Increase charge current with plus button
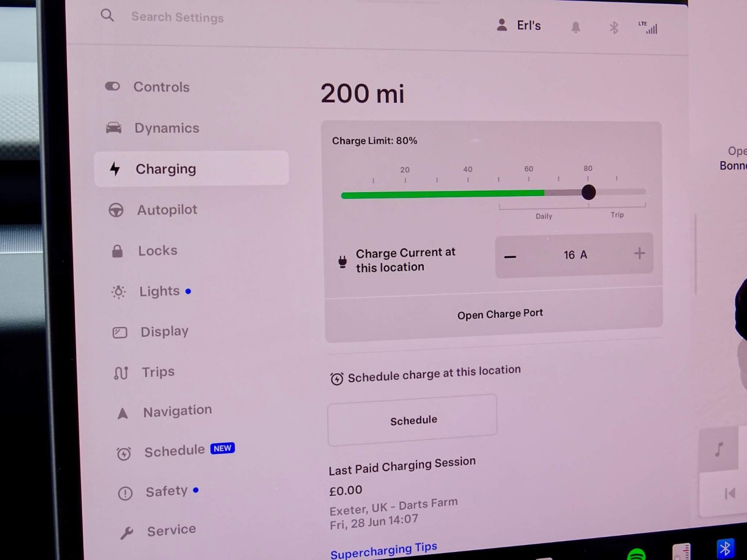This screenshot has height=560, width=747. coord(639,254)
